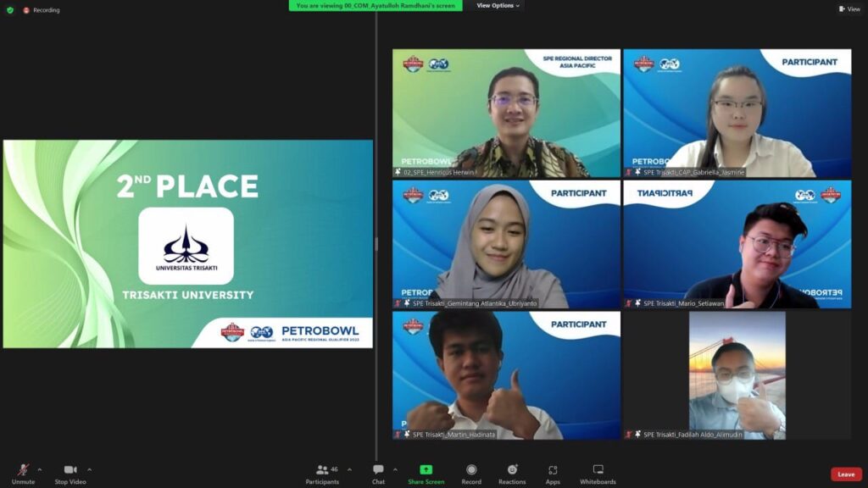Click the shared 2nd Place Trisakti slide
This screenshot has width=868, height=488.
(187, 244)
